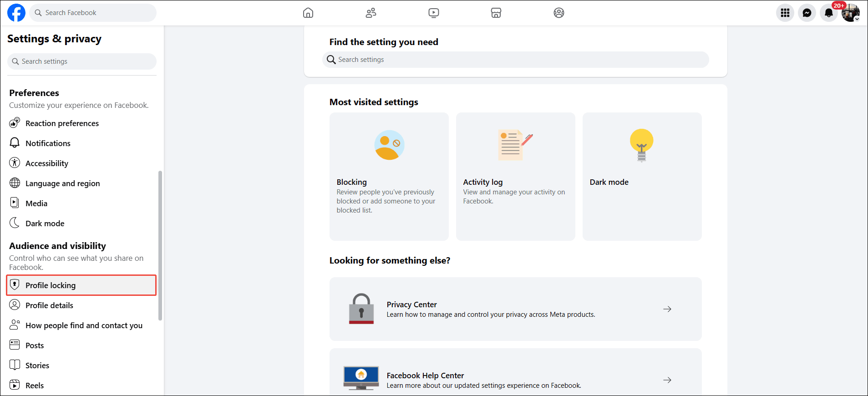868x396 pixels.
Task: Open Notifications settings
Action: click(x=82, y=143)
